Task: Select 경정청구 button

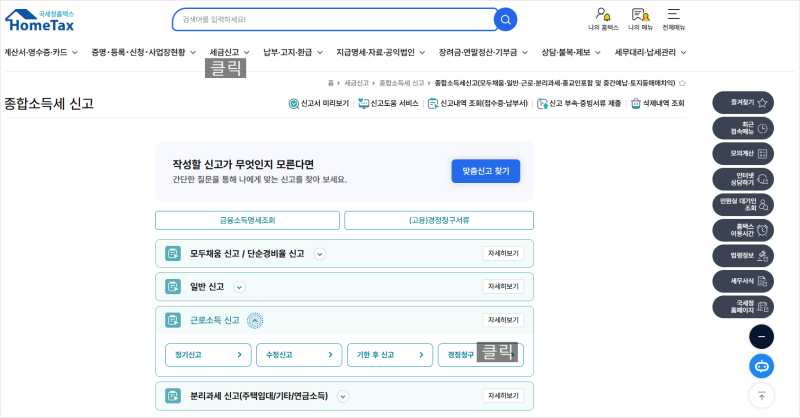Action: (x=481, y=355)
